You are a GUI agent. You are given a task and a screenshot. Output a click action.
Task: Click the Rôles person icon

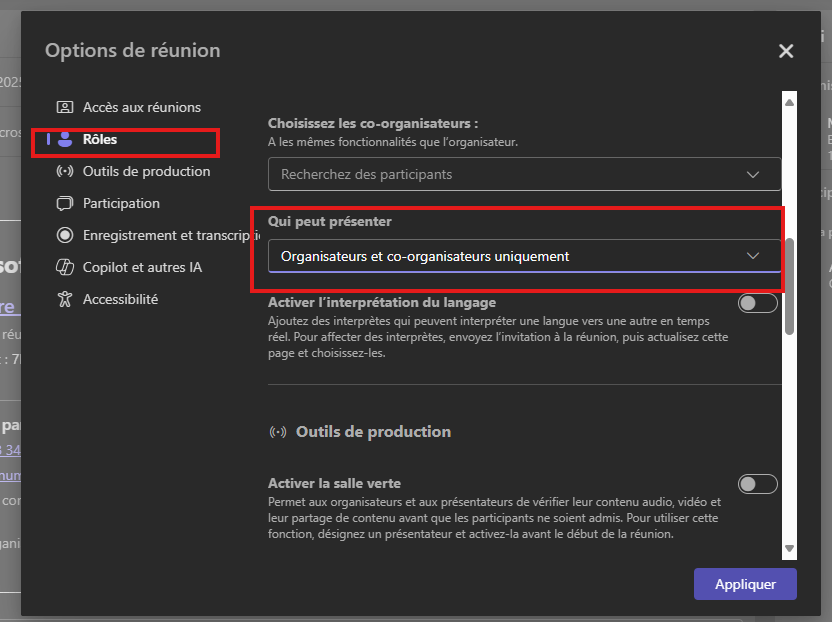(x=65, y=140)
